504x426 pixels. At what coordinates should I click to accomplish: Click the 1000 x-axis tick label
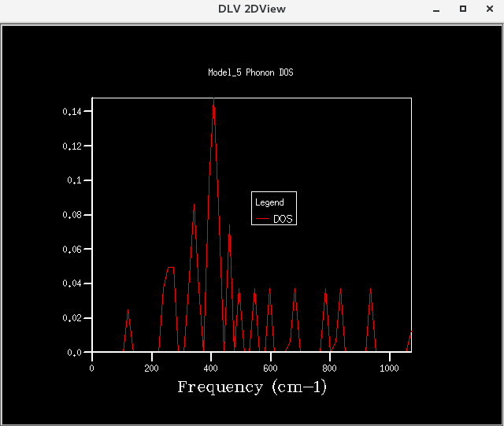pos(389,369)
